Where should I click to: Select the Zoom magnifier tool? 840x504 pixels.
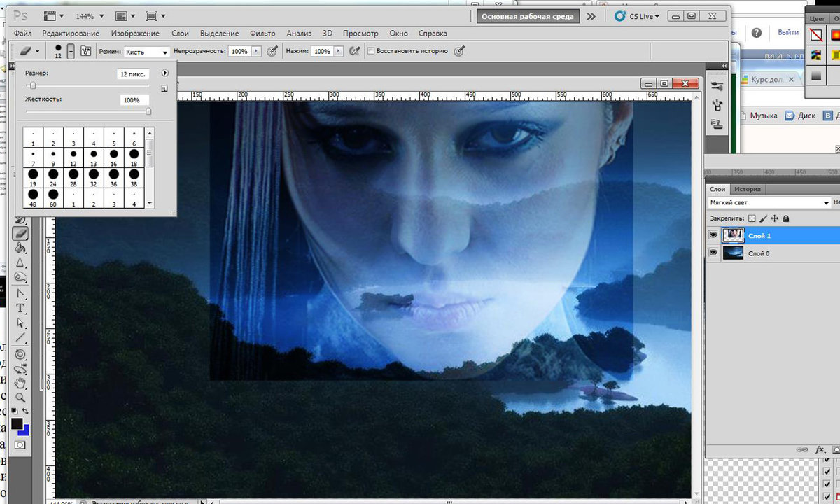[x=20, y=397]
